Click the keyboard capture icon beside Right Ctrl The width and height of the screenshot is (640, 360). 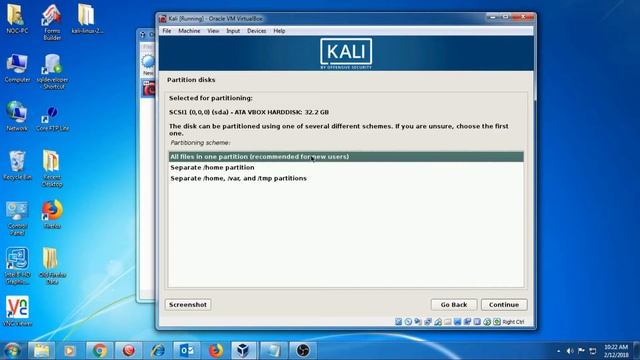pyautogui.click(x=497, y=322)
